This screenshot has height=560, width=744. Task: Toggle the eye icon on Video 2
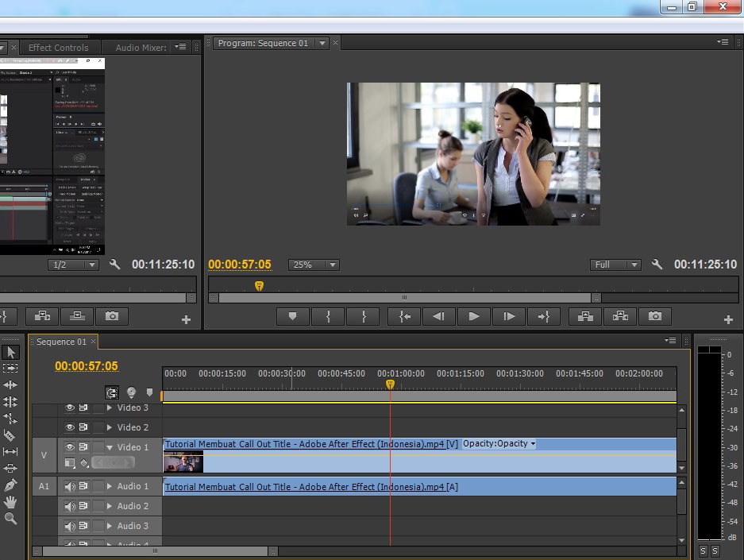pos(70,427)
